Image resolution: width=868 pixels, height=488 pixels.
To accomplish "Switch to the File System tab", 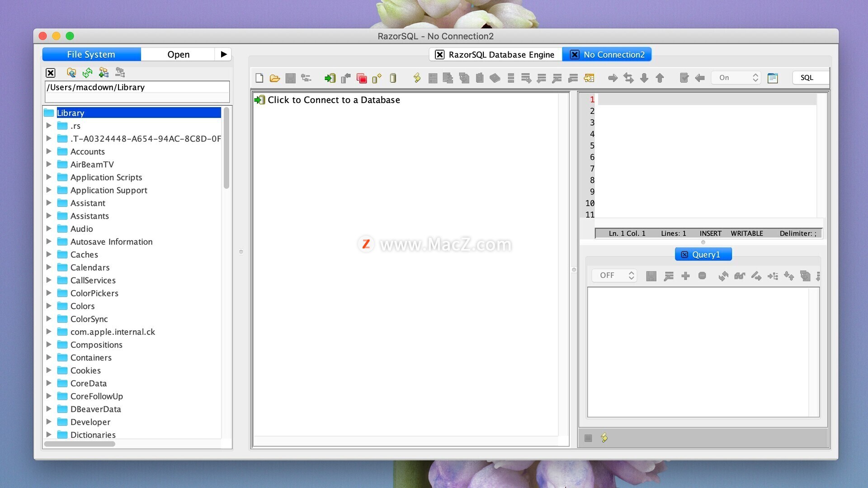I will (x=91, y=54).
